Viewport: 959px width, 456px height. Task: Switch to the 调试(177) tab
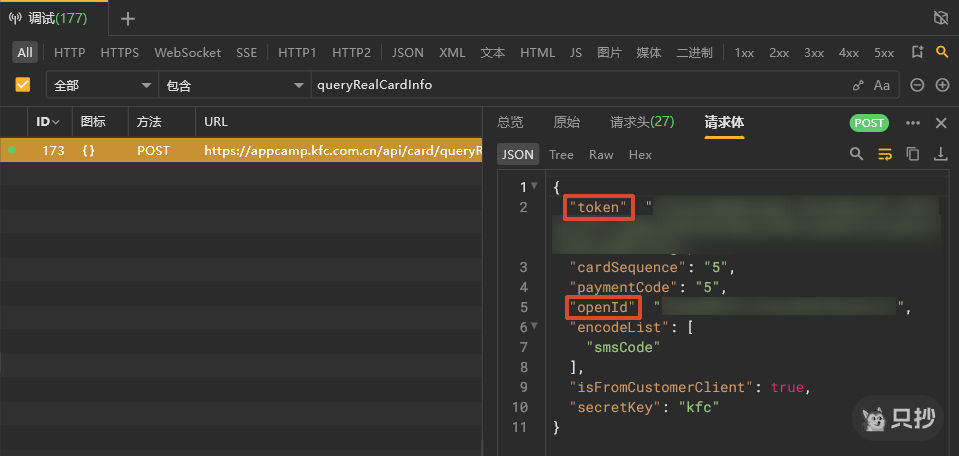tap(54, 18)
